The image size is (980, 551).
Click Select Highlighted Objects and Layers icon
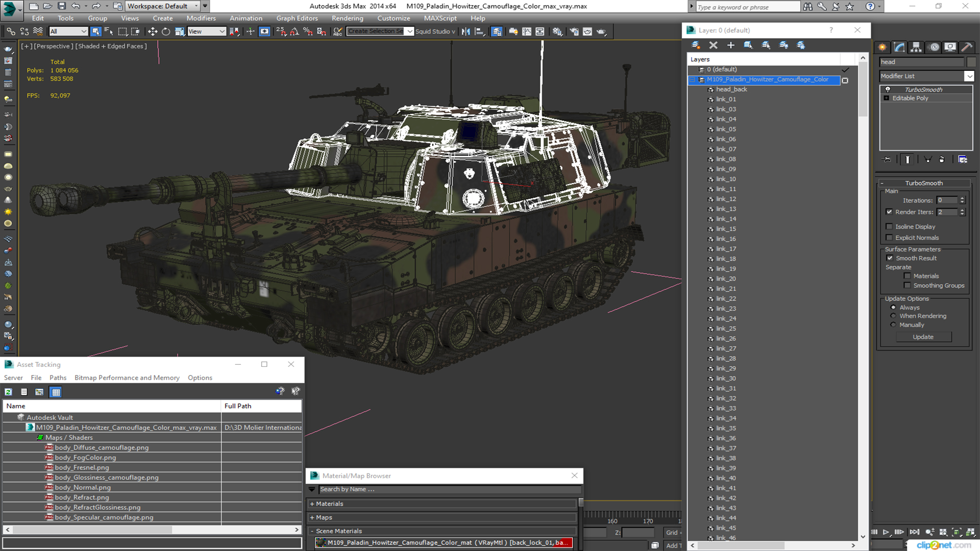click(748, 45)
